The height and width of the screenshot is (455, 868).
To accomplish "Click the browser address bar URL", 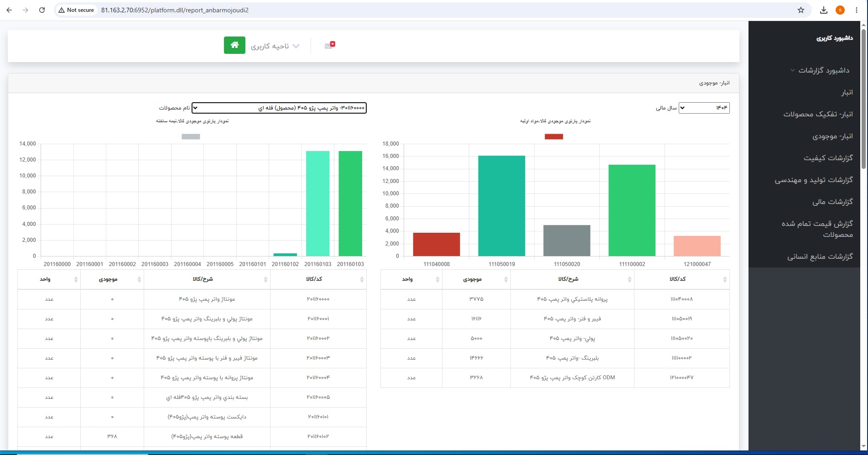I will click(175, 10).
